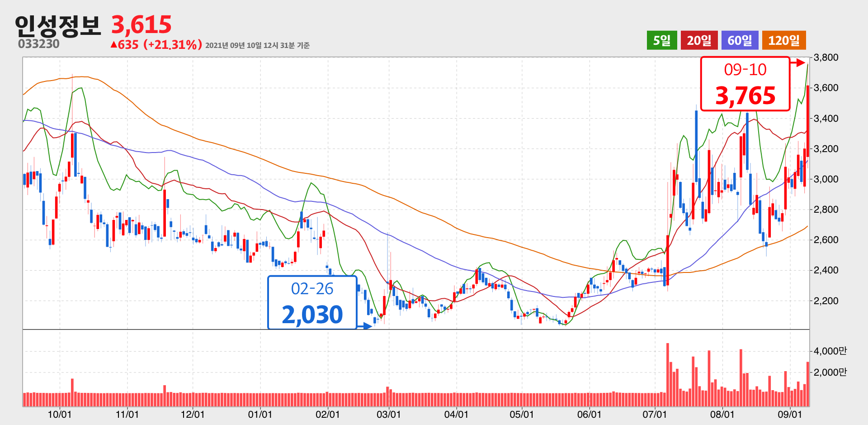This screenshot has width=868, height=425.
Task: Select the green 5일 moving average legend
Action: click(662, 40)
